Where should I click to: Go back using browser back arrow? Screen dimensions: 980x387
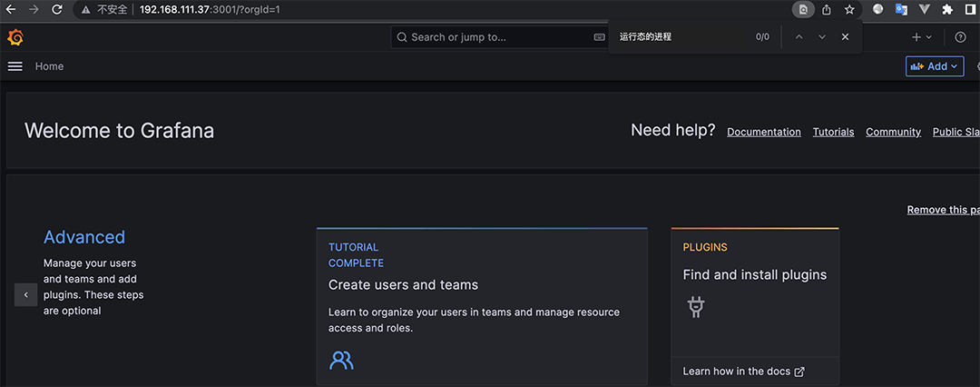(x=11, y=9)
